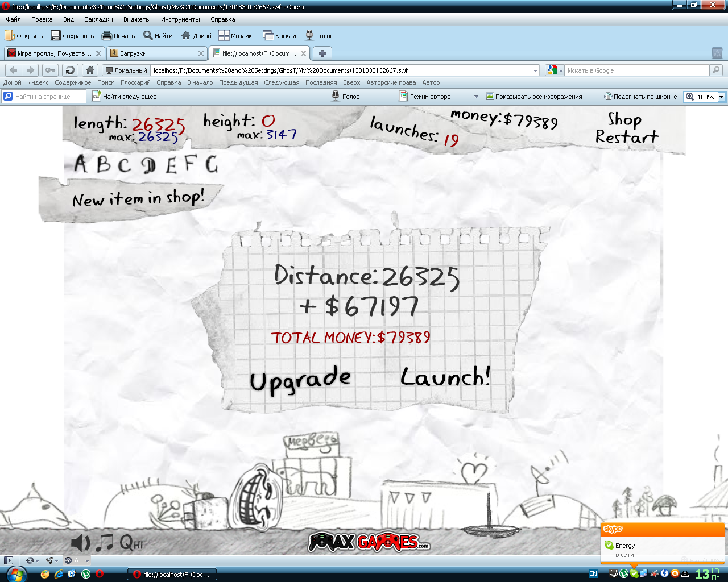Click the Upgrade button in game

point(300,380)
